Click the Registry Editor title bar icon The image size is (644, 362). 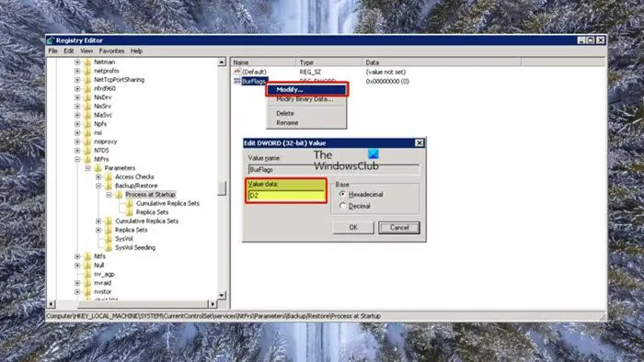coord(51,40)
